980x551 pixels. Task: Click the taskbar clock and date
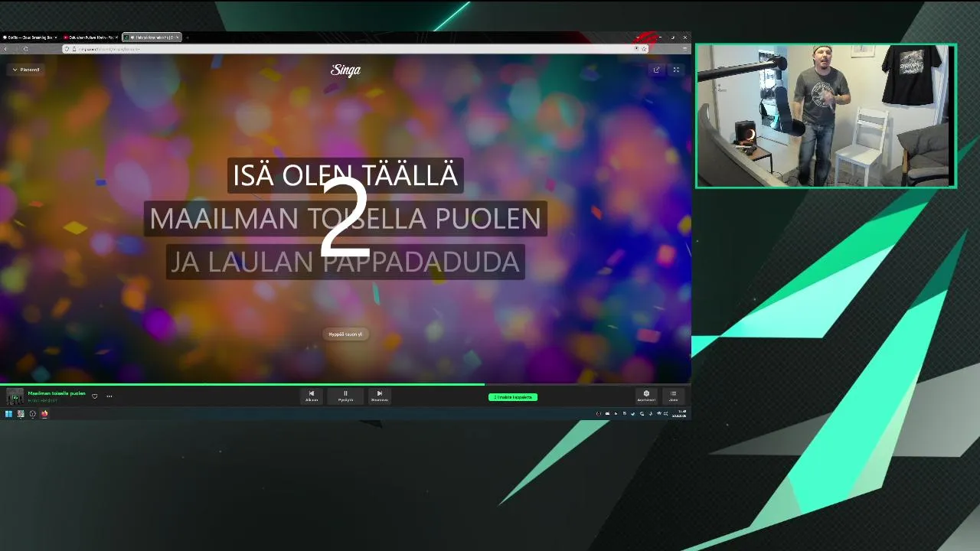(x=679, y=414)
